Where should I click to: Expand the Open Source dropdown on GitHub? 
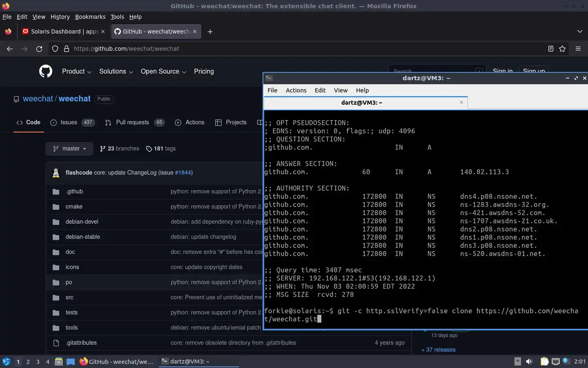163,71
